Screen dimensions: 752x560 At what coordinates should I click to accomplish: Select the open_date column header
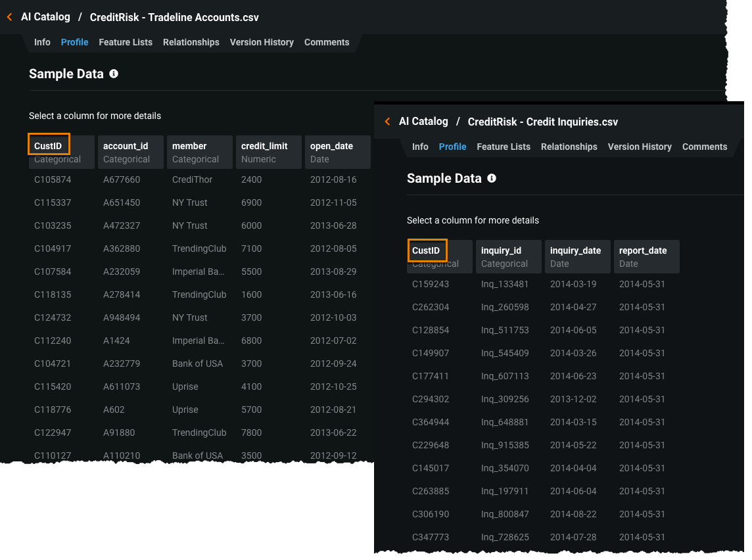pos(337,152)
